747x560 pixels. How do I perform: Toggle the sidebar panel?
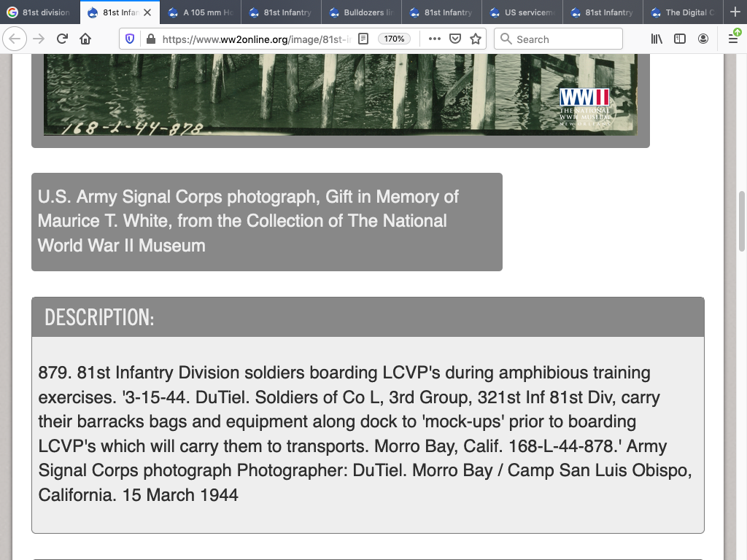[x=680, y=39]
